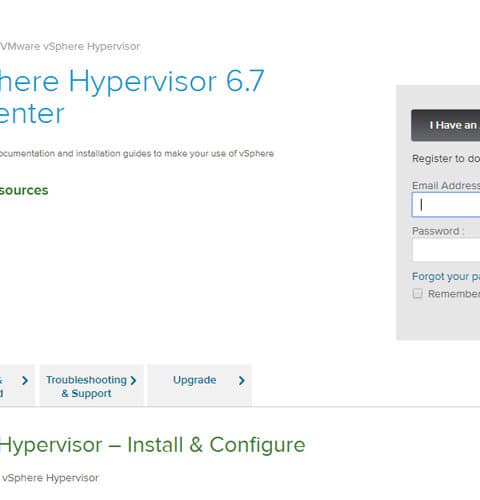Viewport: 480px width, 500px height.
Task: Click the 'Hypervisor 6.7' page title text
Action: click(166, 81)
